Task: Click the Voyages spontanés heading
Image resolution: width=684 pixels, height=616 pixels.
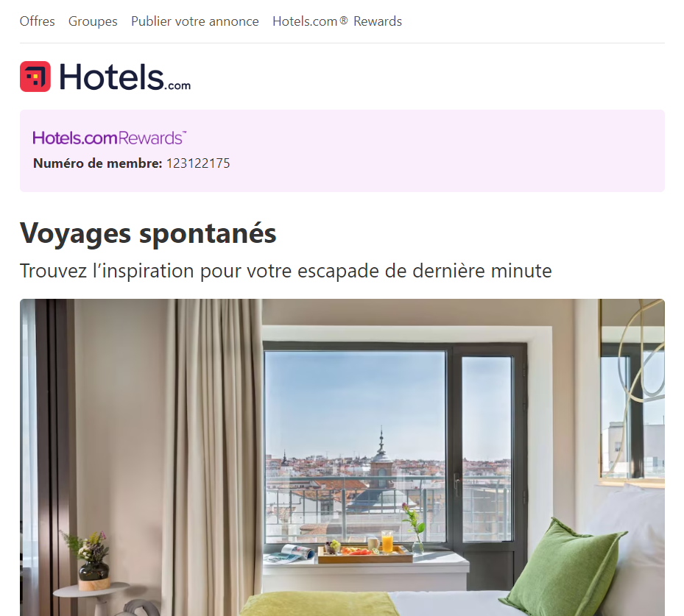Action: (x=148, y=233)
